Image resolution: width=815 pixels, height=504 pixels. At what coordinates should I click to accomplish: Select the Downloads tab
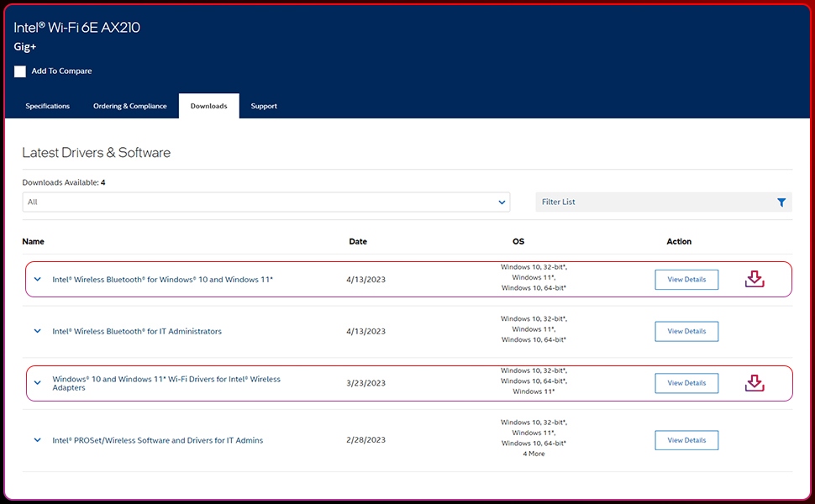[x=209, y=106]
